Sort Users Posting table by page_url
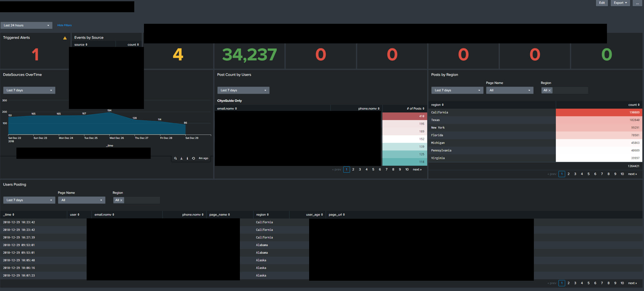Screen dimensions: 644x291 pos(337,215)
